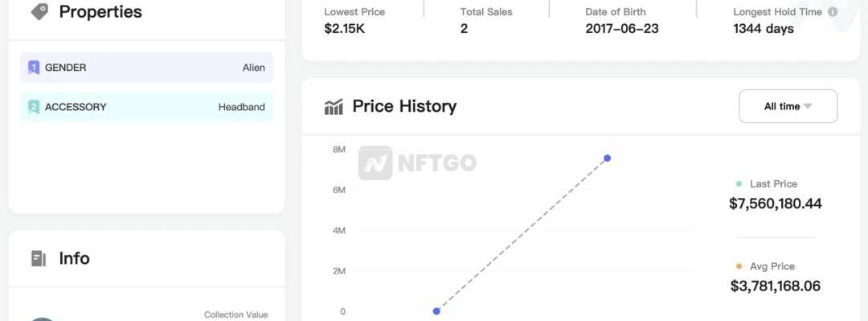Click the upper chart point near 8M
The height and width of the screenshot is (321, 868).
point(608,158)
